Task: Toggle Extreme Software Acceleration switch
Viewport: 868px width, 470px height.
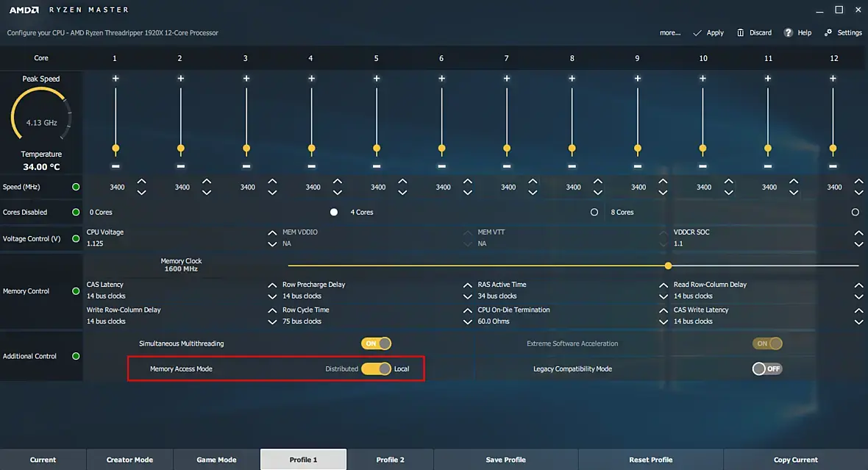Action: point(767,343)
